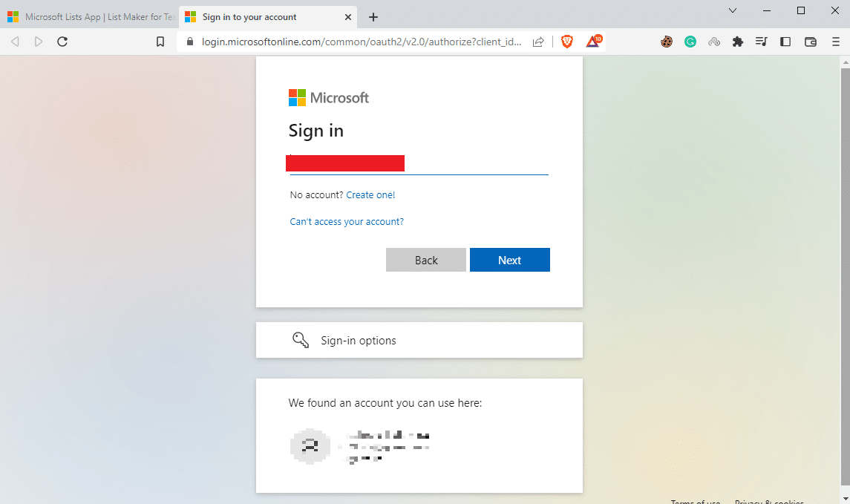The width and height of the screenshot is (850, 504).
Task: Click the Next button
Action: point(509,260)
